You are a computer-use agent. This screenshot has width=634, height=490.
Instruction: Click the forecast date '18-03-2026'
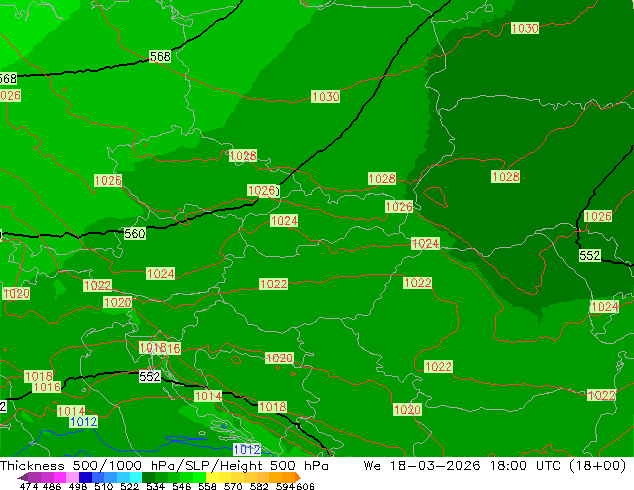click(435, 466)
